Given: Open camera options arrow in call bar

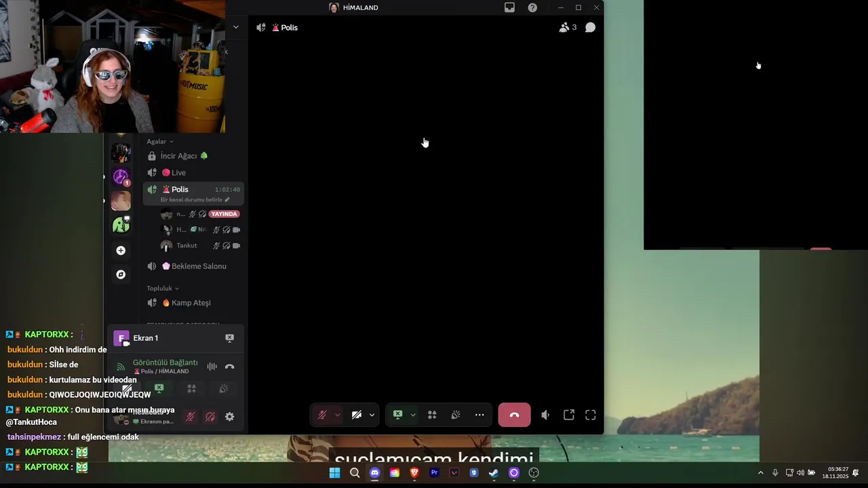Looking at the screenshot, I should click(372, 415).
